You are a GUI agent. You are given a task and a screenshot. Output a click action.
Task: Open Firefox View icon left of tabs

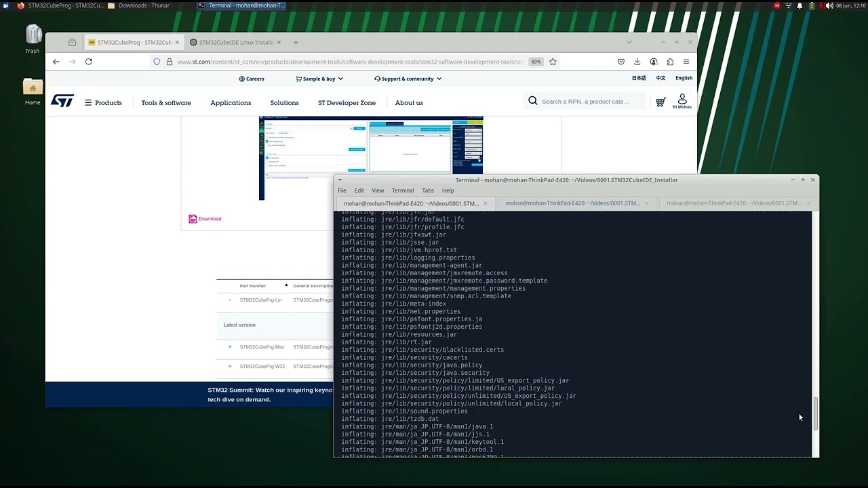pos(73,42)
